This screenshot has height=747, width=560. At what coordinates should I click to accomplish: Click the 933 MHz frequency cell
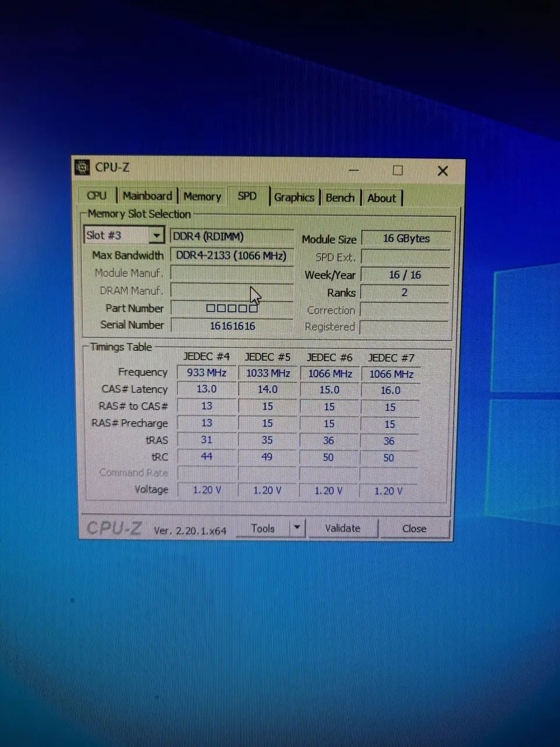206,372
